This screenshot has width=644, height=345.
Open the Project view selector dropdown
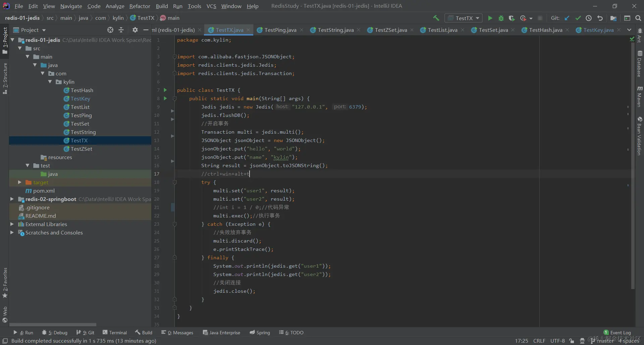point(30,30)
